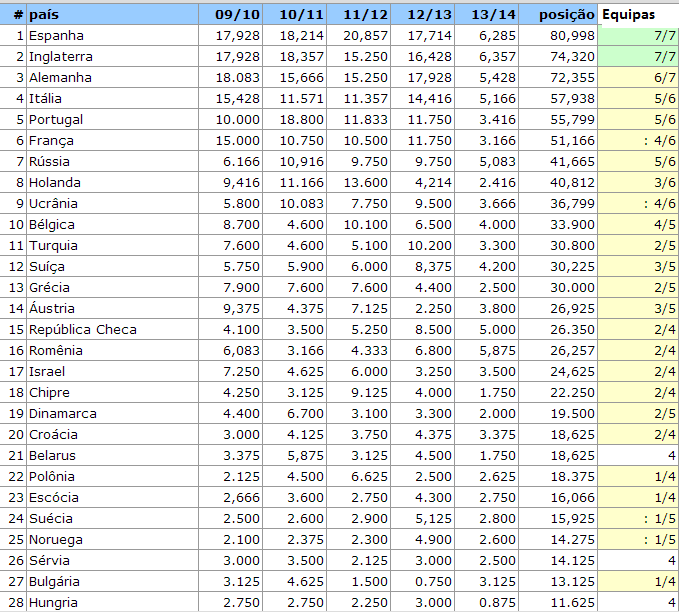Select the country cell 'Holanda'
The image size is (679, 612).
(112, 183)
